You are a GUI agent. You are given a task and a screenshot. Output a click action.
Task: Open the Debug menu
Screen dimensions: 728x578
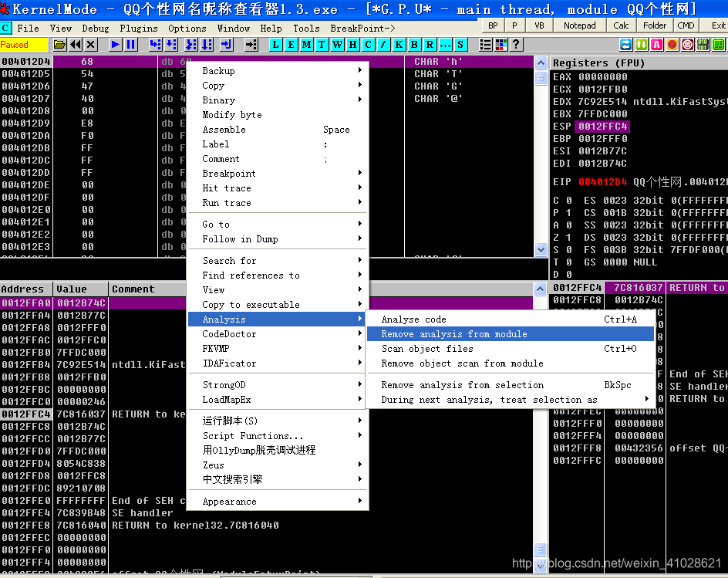pos(95,29)
